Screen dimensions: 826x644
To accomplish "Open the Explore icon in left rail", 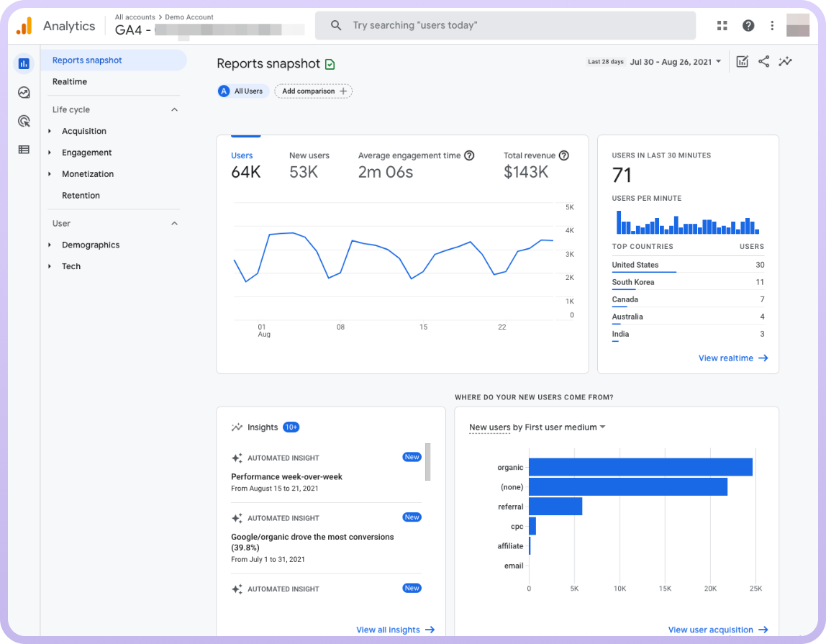I will [24, 92].
